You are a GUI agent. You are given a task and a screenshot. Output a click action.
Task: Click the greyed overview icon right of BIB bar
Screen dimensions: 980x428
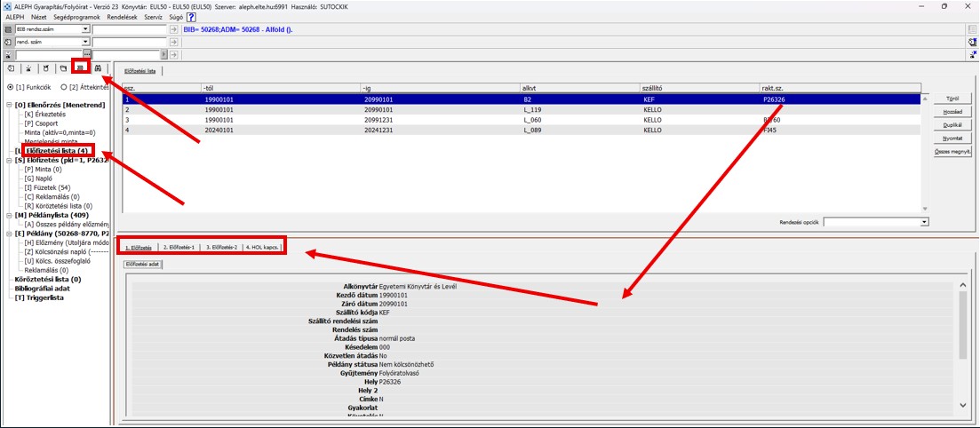coord(972,29)
